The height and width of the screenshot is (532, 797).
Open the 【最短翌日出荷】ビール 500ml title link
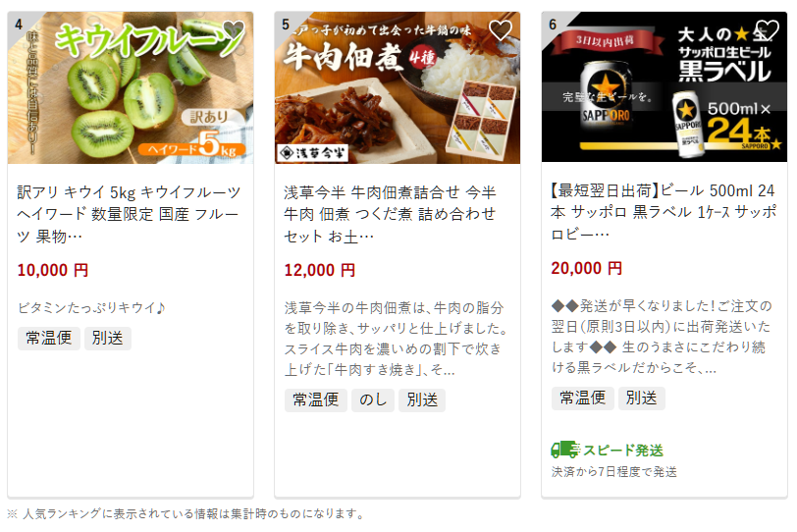664,212
